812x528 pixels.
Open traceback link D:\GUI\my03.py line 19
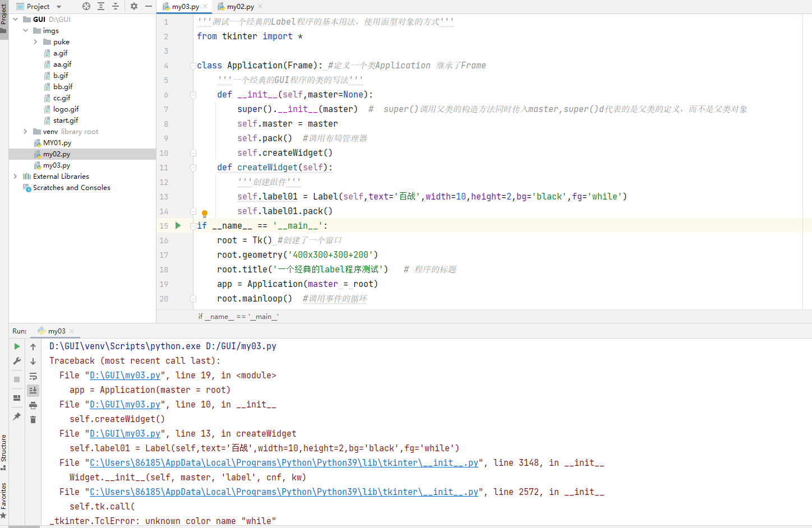[125, 376]
